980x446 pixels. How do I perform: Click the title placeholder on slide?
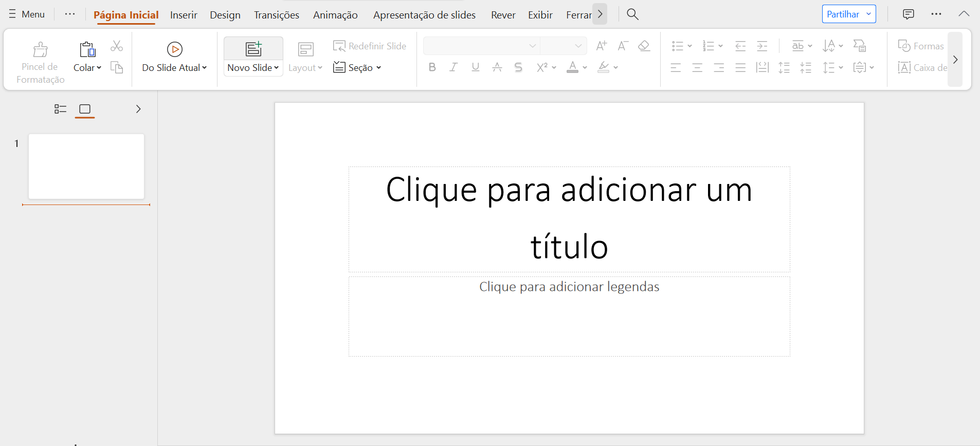click(x=569, y=219)
